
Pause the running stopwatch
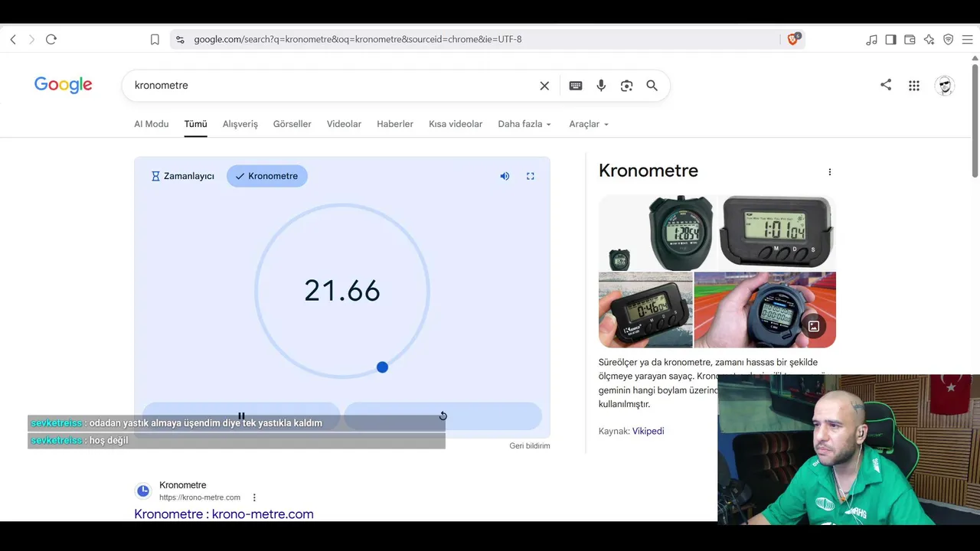241,416
